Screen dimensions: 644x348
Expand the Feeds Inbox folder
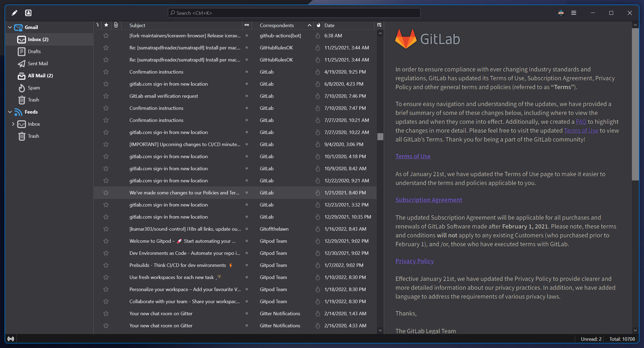point(13,124)
